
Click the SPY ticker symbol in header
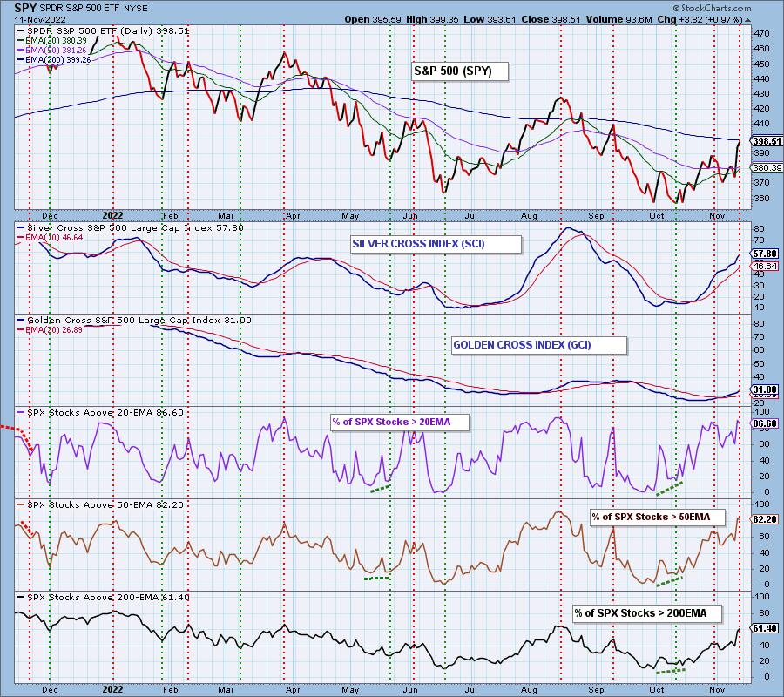tap(25, 9)
